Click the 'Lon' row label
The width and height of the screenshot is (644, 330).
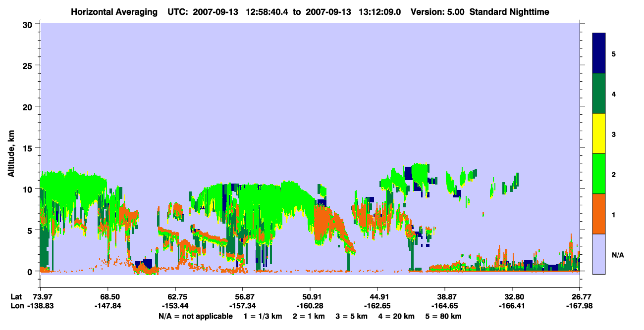16,306
